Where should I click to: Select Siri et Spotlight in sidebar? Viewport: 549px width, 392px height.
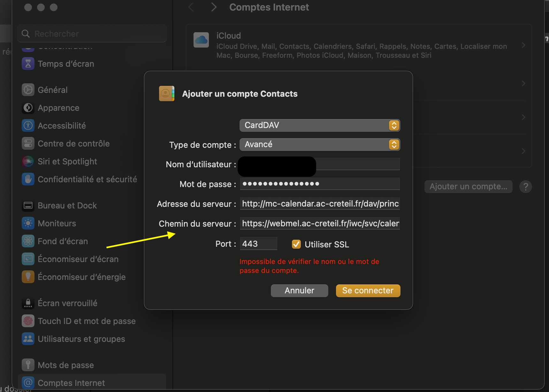92,161
